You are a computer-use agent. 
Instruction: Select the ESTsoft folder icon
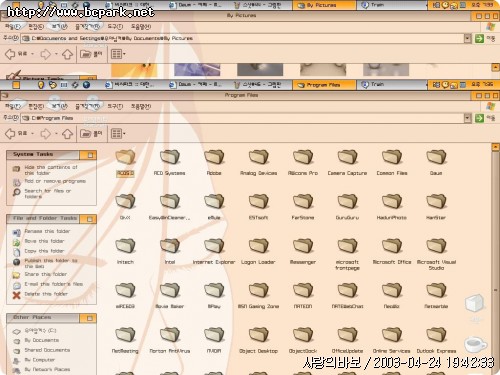coord(258,201)
